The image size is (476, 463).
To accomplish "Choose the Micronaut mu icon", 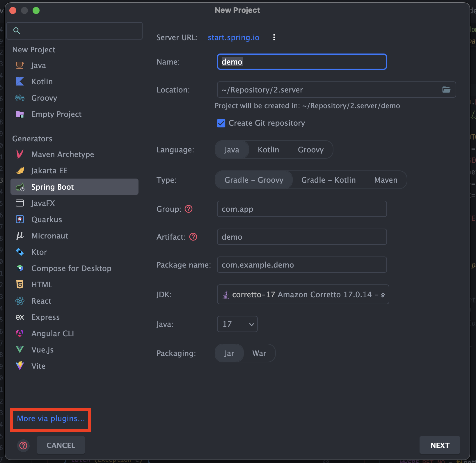I will [20, 236].
